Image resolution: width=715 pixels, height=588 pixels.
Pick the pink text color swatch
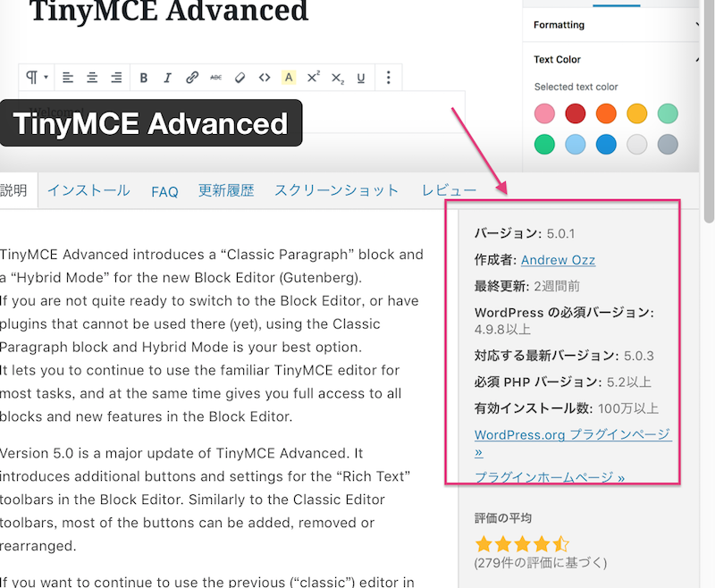coord(544,113)
